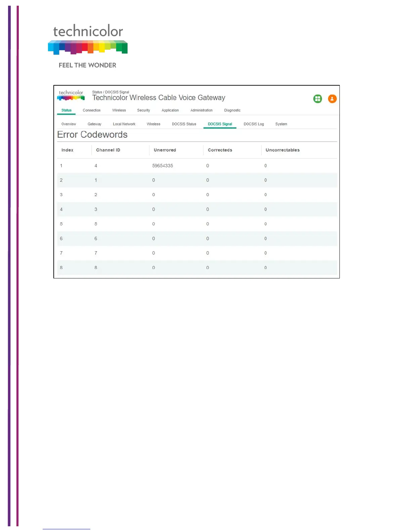Open the Connection main tab
The image size is (411, 532).
click(92, 110)
